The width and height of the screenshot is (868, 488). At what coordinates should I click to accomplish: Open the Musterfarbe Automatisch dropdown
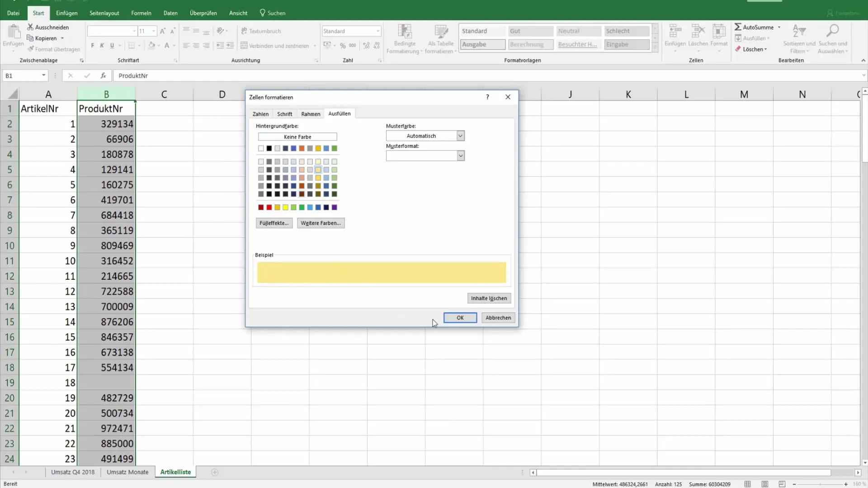pyautogui.click(x=460, y=136)
